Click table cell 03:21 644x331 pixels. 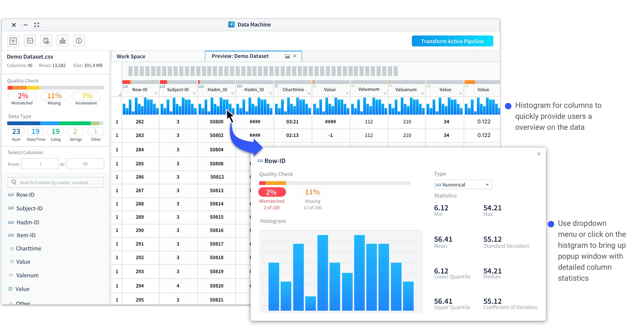[x=292, y=122]
